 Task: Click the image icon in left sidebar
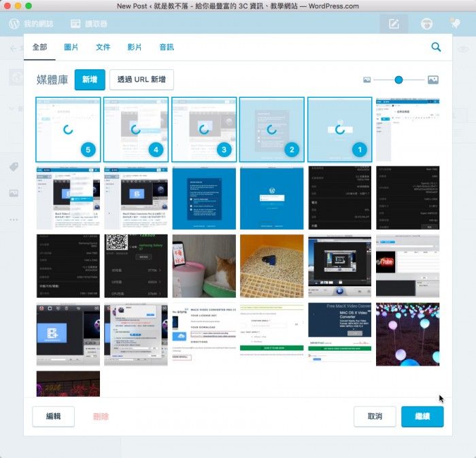14,193
